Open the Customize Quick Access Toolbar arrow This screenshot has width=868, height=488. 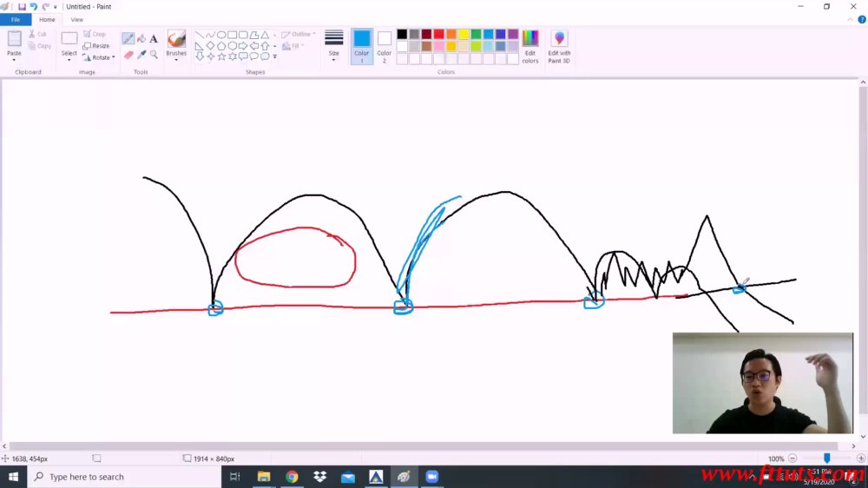point(56,7)
